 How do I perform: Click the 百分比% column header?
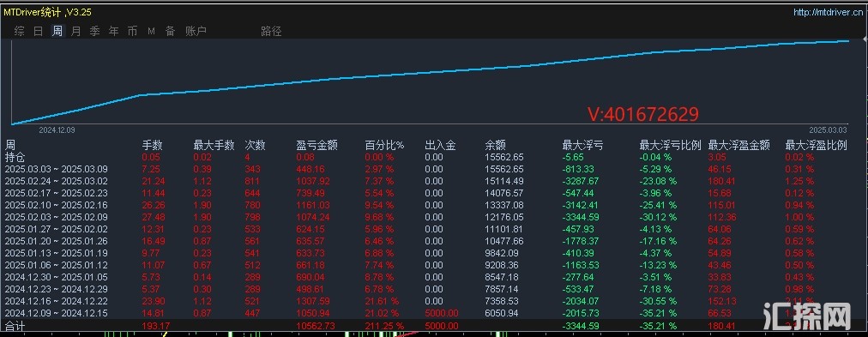[384, 146]
